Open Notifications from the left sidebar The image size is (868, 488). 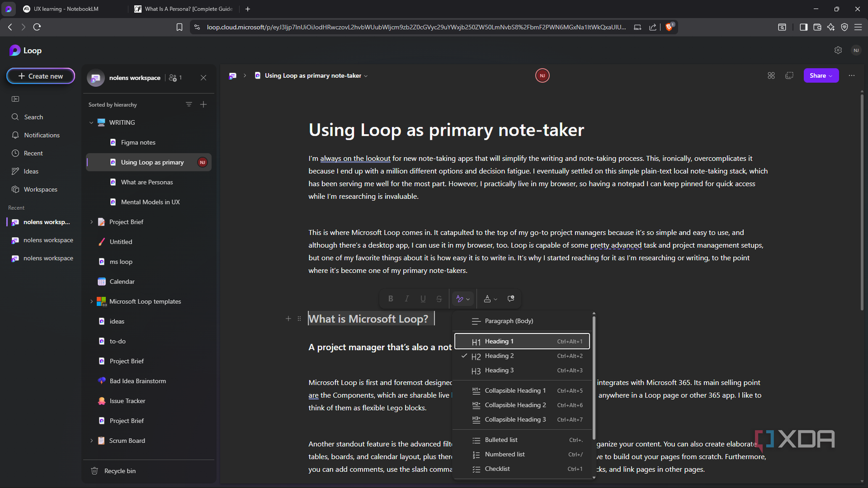click(x=41, y=135)
